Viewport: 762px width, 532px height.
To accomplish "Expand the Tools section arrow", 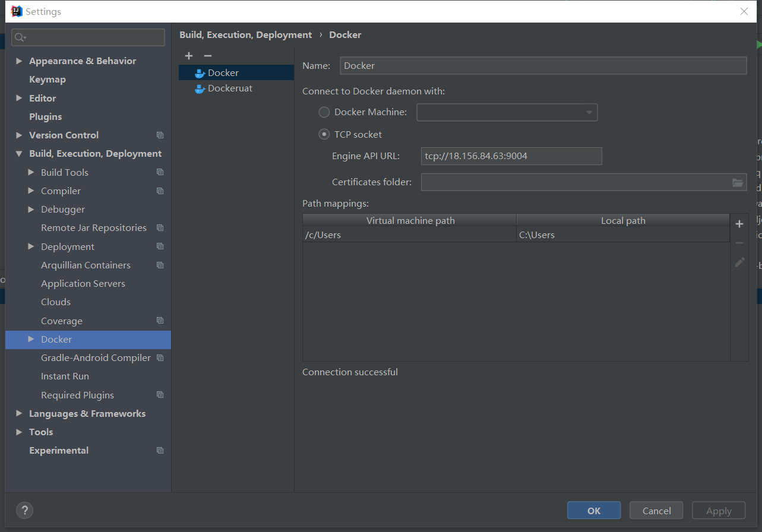I will tap(19, 432).
